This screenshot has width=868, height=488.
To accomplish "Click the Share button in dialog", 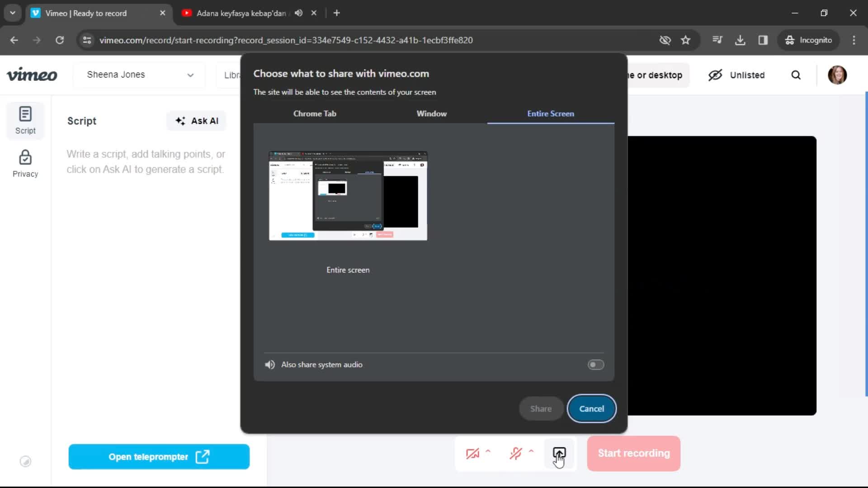I will click(x=541, y=408).
